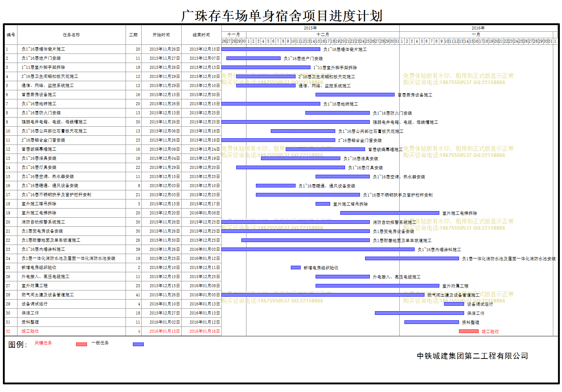Click the blue 一般任务 legend swatch
Screen dimensions: 562x392
[x=138, y=344]
